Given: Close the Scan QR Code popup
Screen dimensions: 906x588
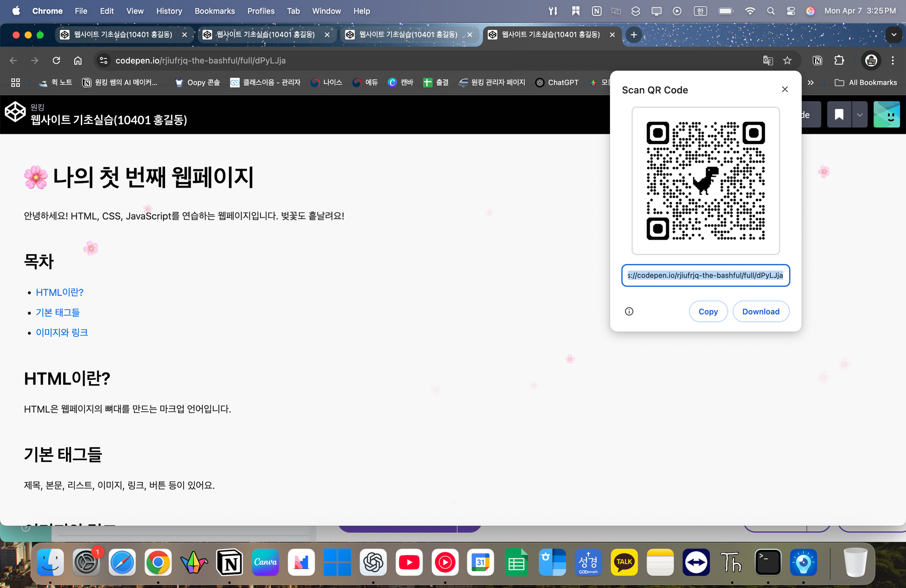Looking at the screenshot, I should 785,89.
